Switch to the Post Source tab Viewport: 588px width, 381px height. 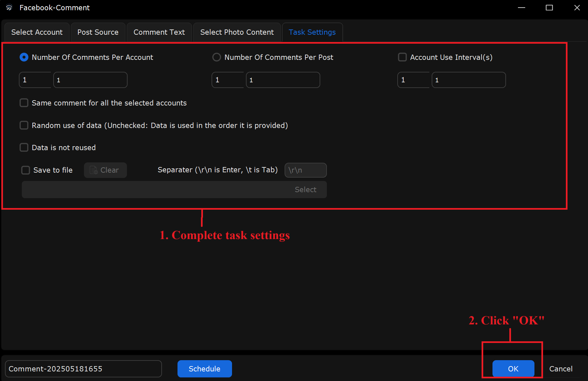coord(98,32)
